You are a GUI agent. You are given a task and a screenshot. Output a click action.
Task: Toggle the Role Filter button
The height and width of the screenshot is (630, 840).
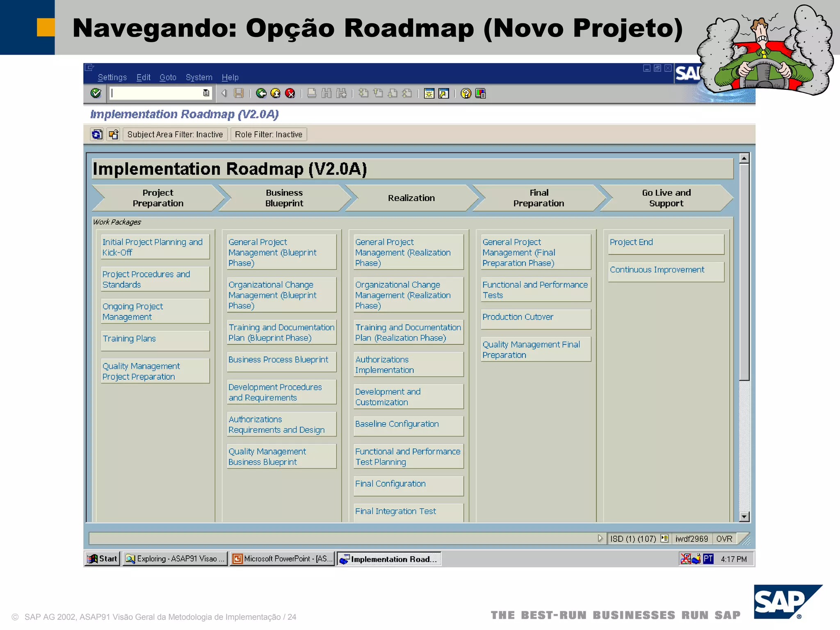[x=269, y=135]
